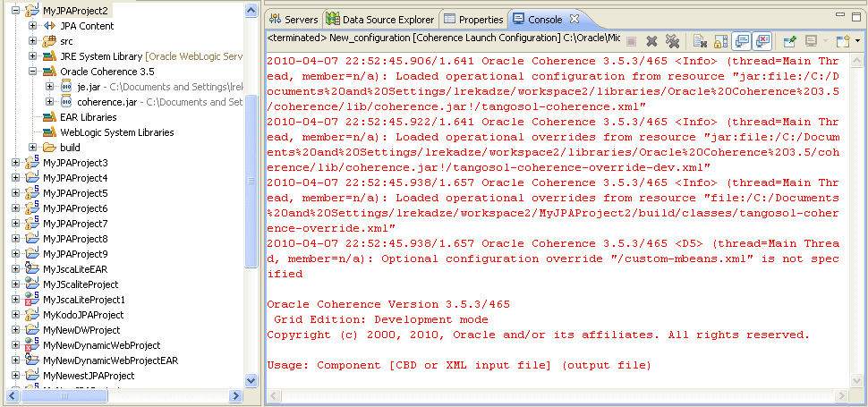Viewport: 868px width, 407px height.
Task: Toggle show console when standard out changes
Action: [x=741, y=40]
